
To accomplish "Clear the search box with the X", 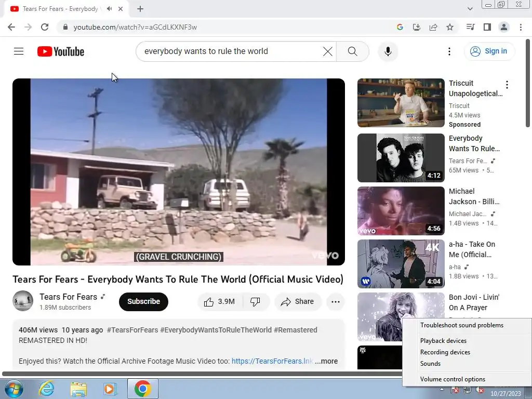I will (x=328, y=51).
